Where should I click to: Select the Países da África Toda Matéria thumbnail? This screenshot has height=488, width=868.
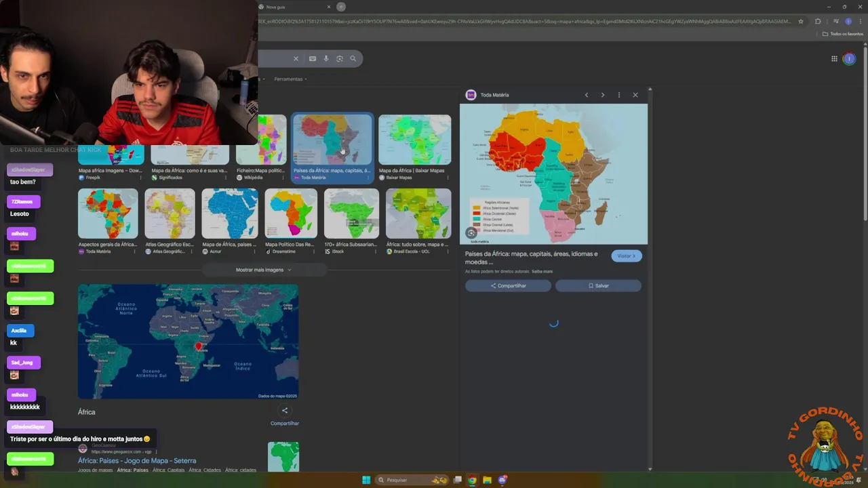tap(332, 140)
